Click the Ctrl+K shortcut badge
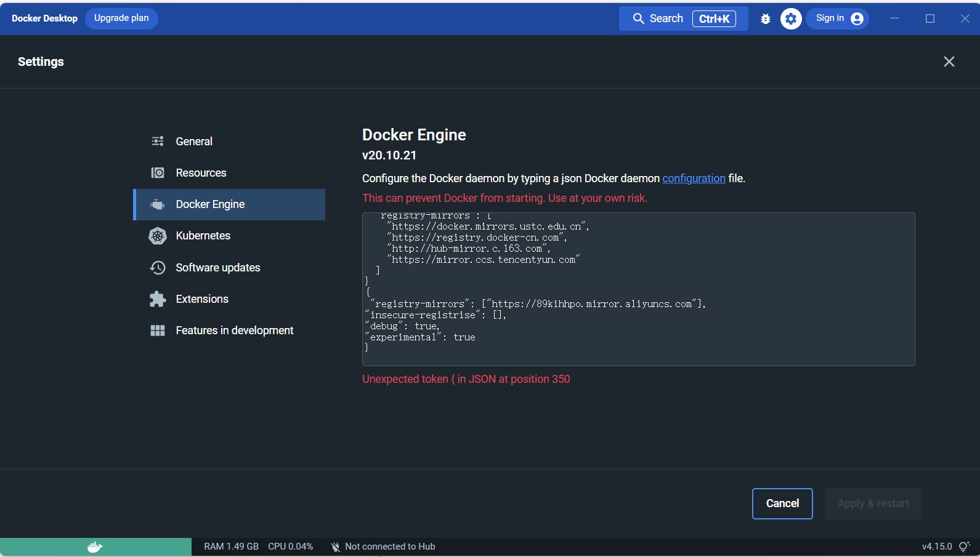This screenshot has width=980, height=557. (714, 19)
